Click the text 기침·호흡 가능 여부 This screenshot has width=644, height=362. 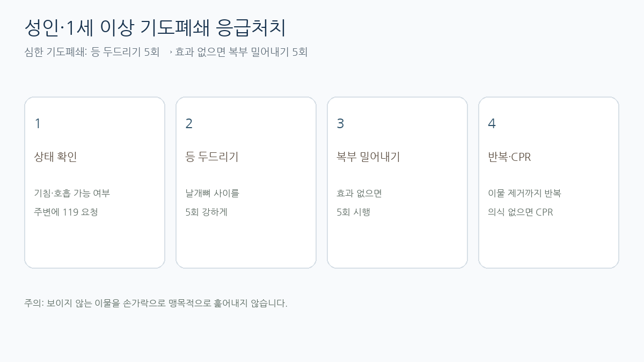[72, 193]
